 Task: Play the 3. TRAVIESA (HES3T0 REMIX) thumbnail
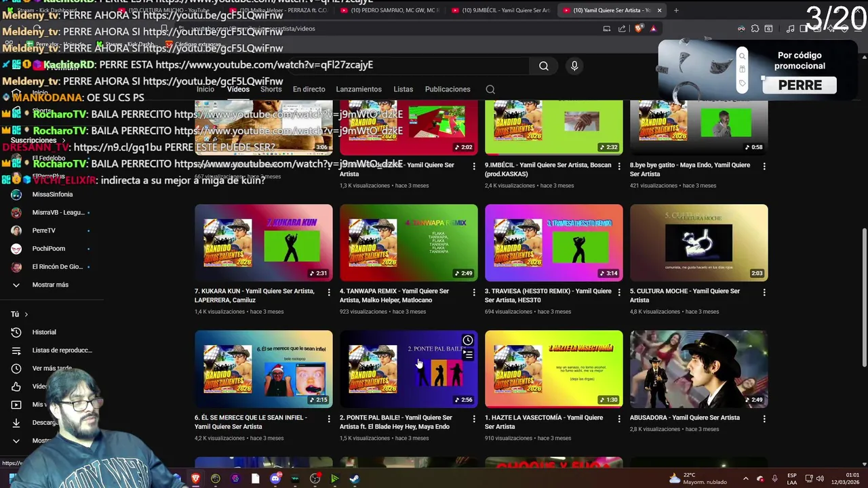pyautogui.click(x=553, y=243)
